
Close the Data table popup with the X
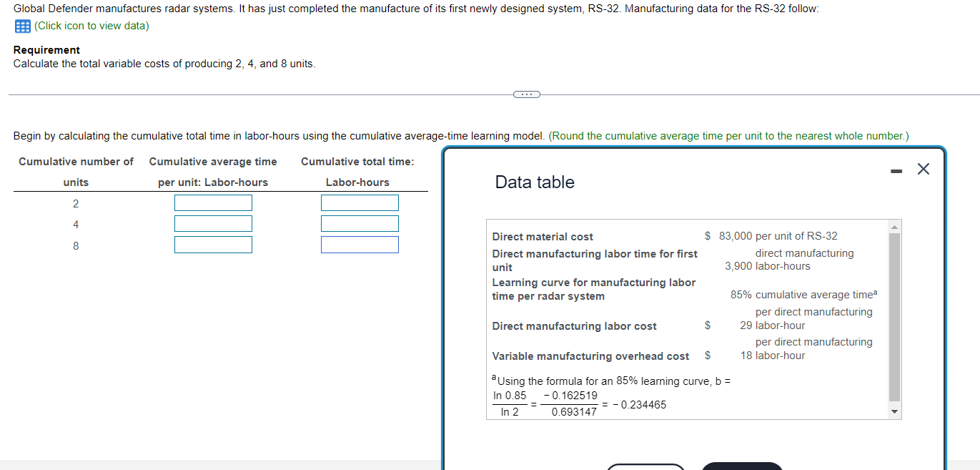(923, 169)
